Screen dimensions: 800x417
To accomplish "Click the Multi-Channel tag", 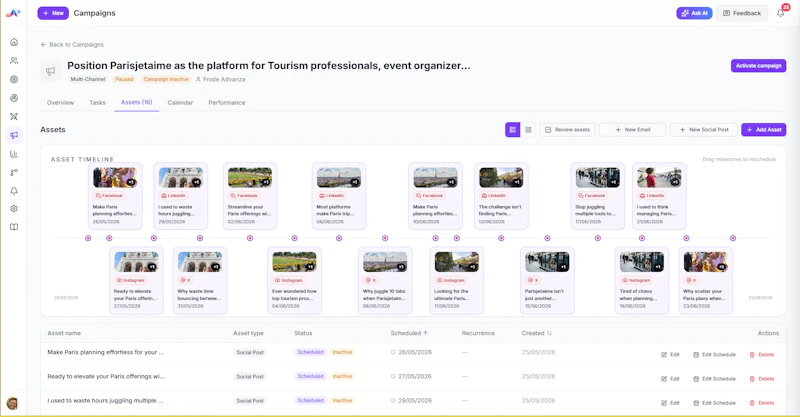I will [x=88, y=79].
